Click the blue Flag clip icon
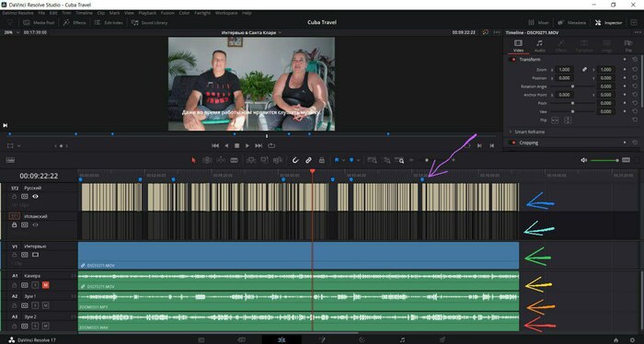644x344 pixels. pyautogui.click(x=337, y=160)
